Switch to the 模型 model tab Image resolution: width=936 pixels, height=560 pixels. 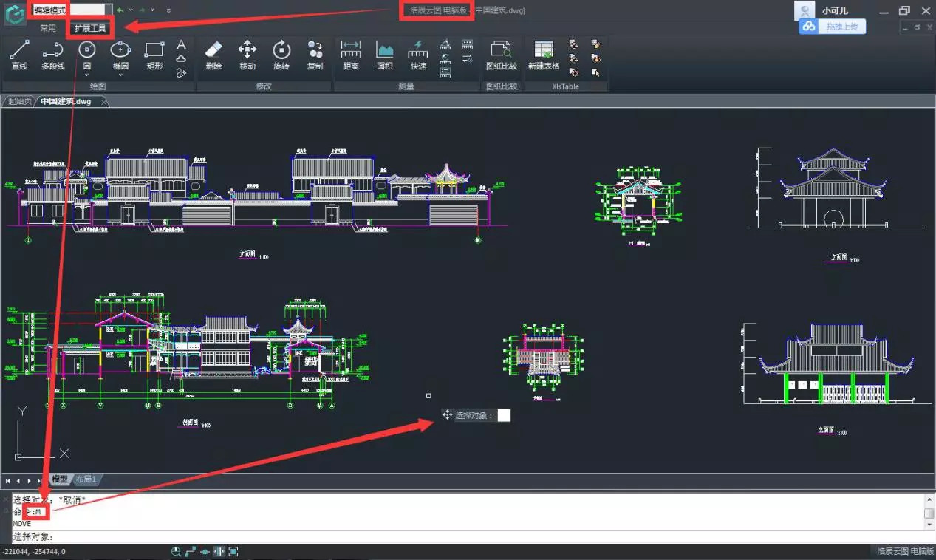(59, 479)
